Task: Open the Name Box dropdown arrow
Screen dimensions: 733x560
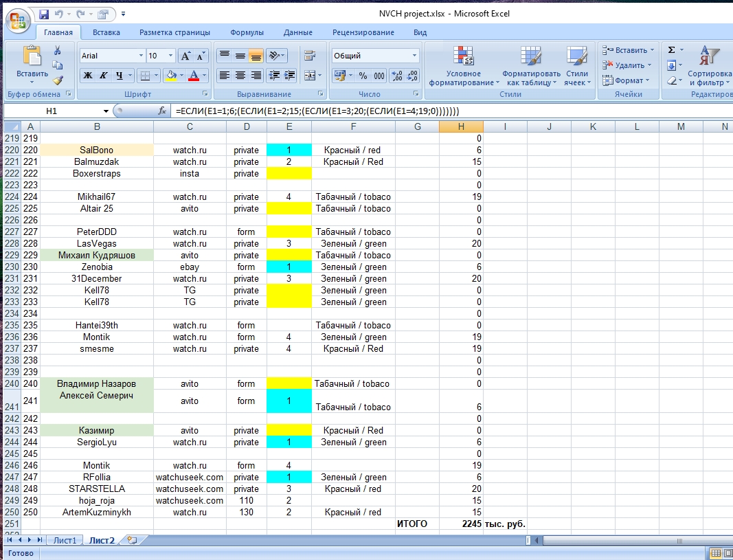Action: pyautogui.click(x=106, y=111)
